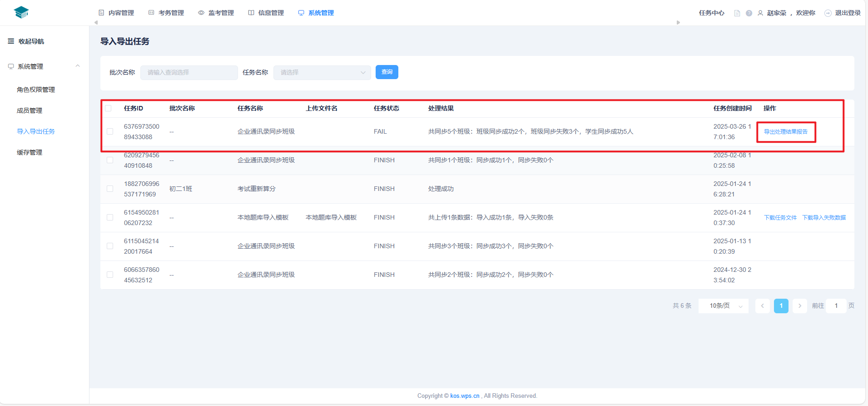Click the user avatar icon by 赵家荣
This screenshot has height=406, width=868.
tap(760, 13)
